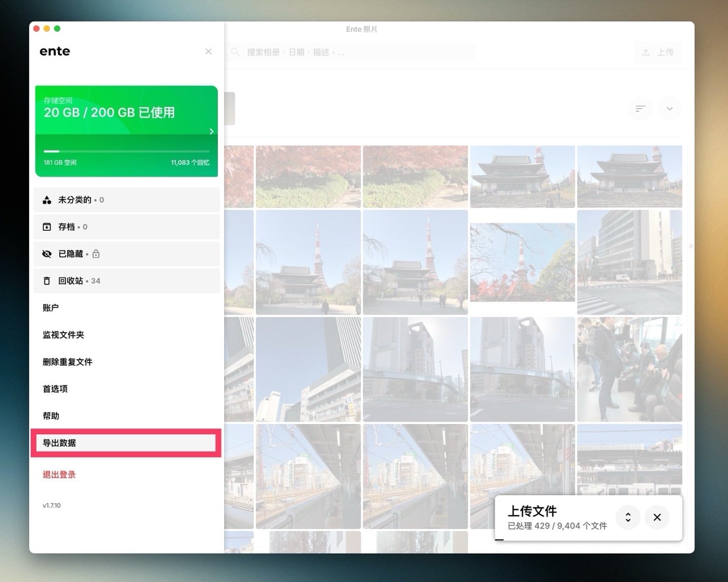Expand the albums chevron dropdown

tap(669, 109)
